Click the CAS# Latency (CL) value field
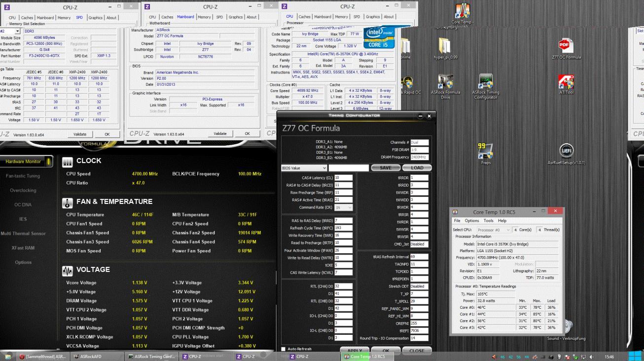644x361 pixels. click(x=343, y=178)
